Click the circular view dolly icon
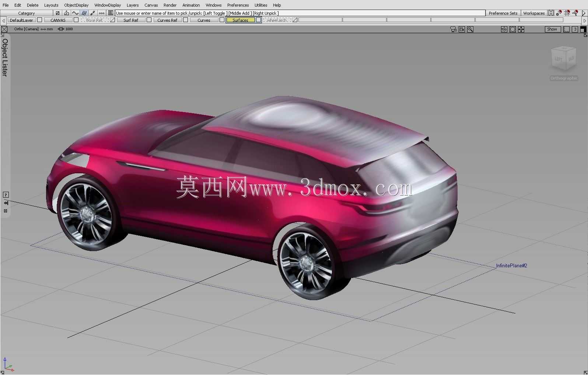588x375 pixels. pos(512,29)
